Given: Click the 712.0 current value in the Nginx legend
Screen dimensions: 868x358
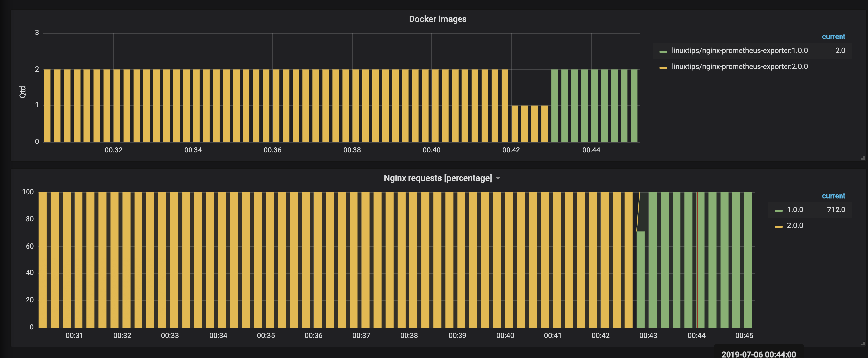Looking at the screenshot, I should pos(836,210).
